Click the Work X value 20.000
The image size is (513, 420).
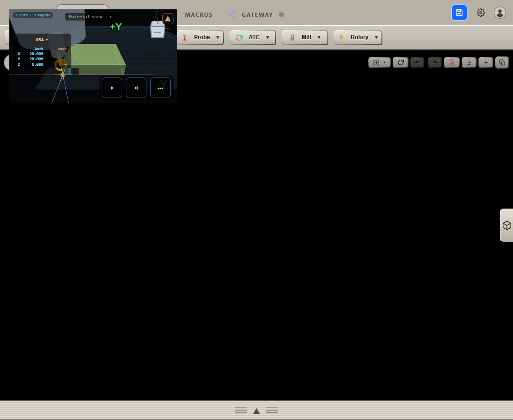coord(36,54)
